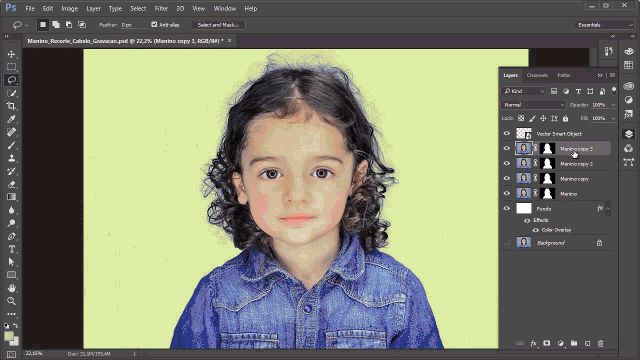
Task: Click the foreground color swatch
Action: coord(9,336)
